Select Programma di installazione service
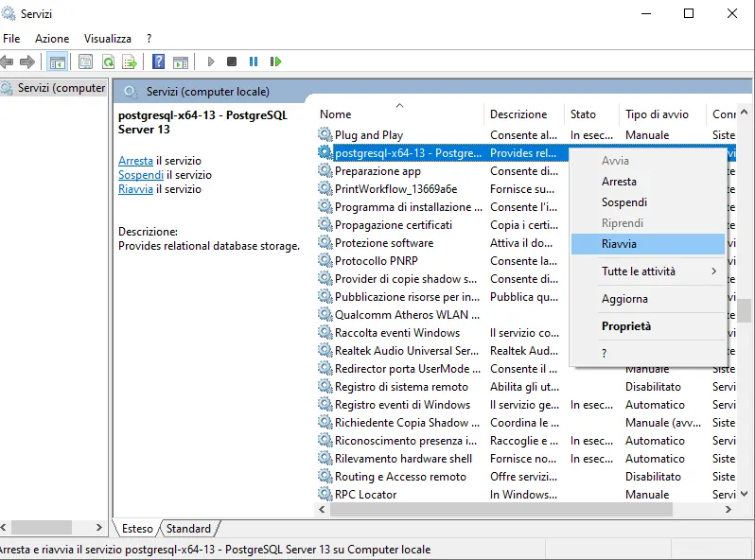 409,206
